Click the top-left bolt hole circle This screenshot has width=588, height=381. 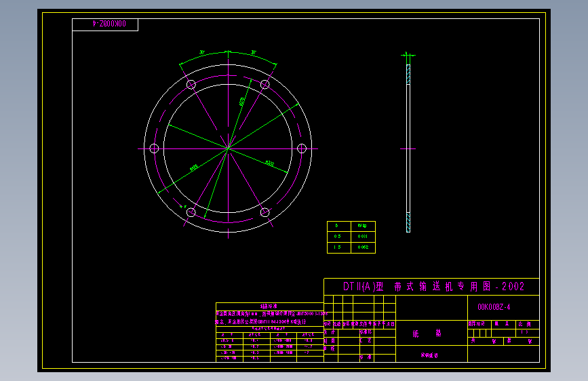point(191,84)
